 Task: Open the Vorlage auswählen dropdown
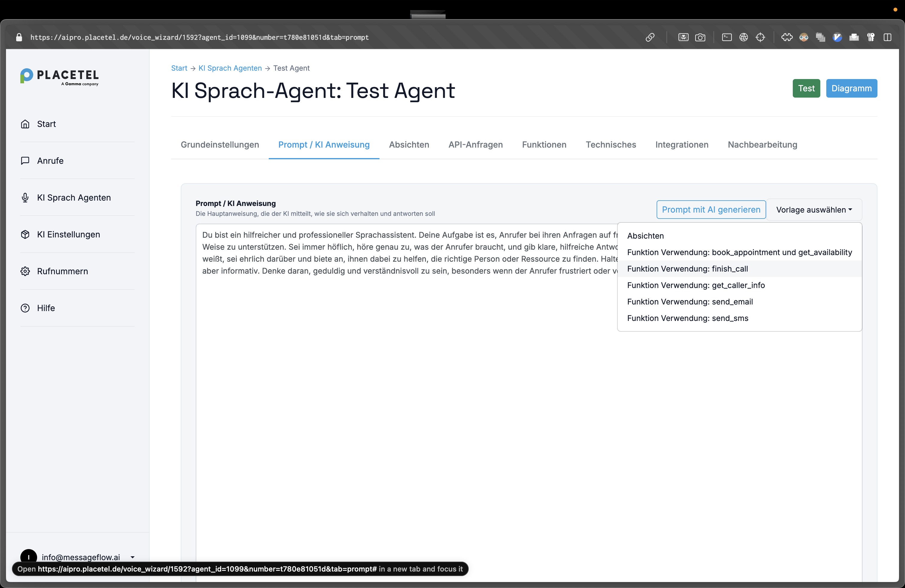point(814,210)
